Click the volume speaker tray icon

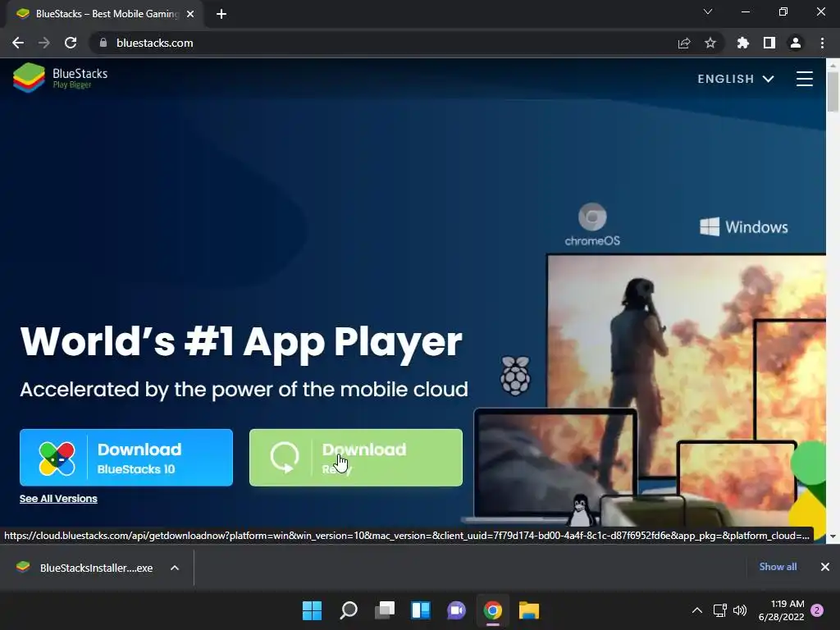pyautogui.click(x=740, y=610)
